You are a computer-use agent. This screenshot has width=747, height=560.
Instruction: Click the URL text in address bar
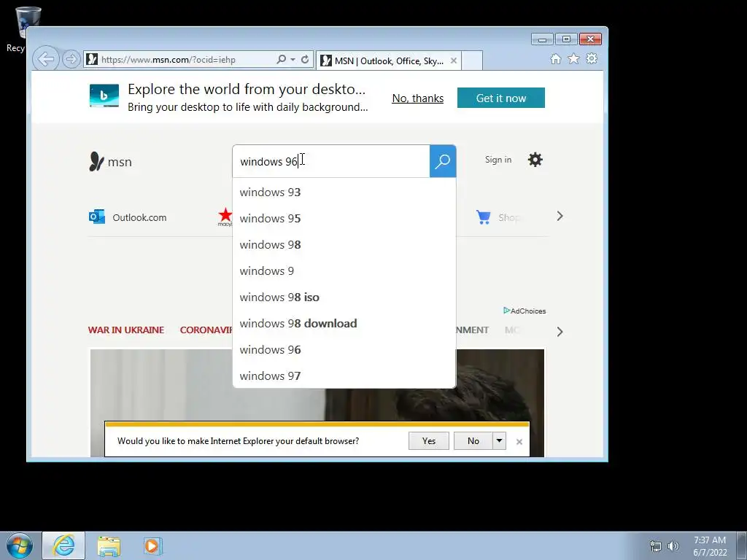(169, 60)
